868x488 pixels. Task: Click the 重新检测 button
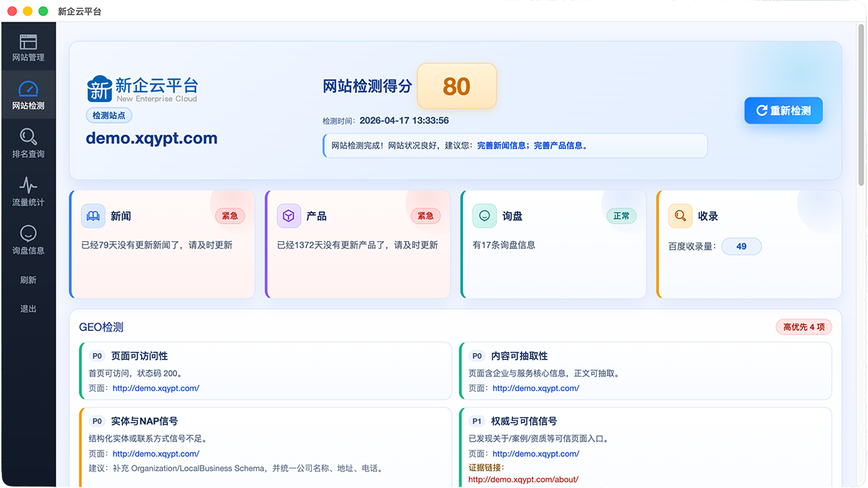[x=783, y=111]
